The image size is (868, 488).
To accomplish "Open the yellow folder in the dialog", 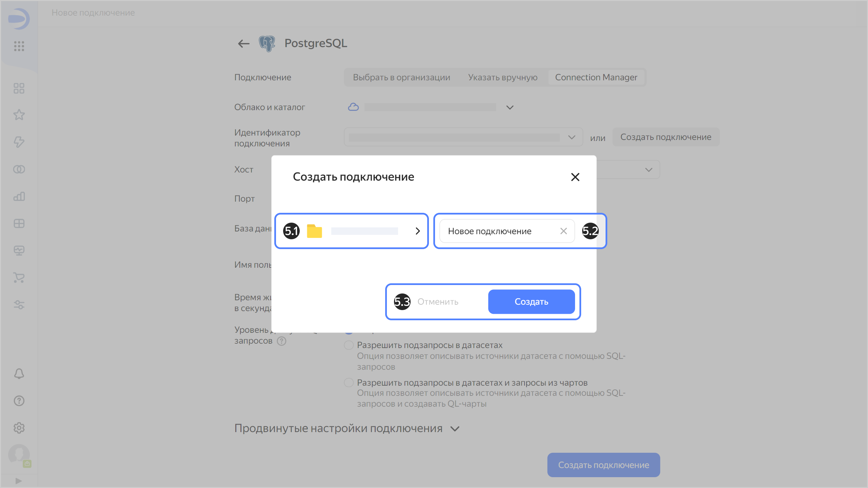I will (314, 231).
